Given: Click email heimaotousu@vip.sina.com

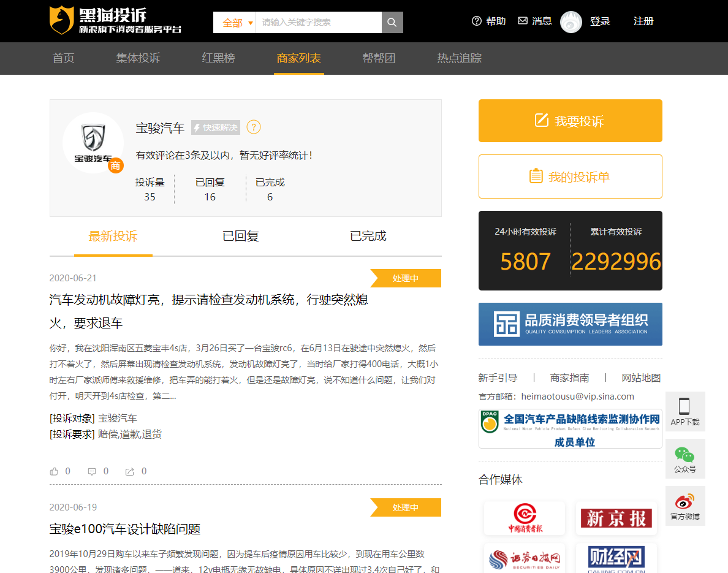Looking at the screenshot, I should [578, 397].
